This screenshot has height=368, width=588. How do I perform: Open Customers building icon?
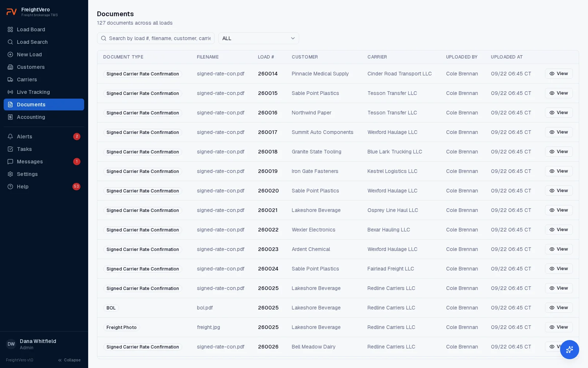pyautogui.click(x=10, y=67)
